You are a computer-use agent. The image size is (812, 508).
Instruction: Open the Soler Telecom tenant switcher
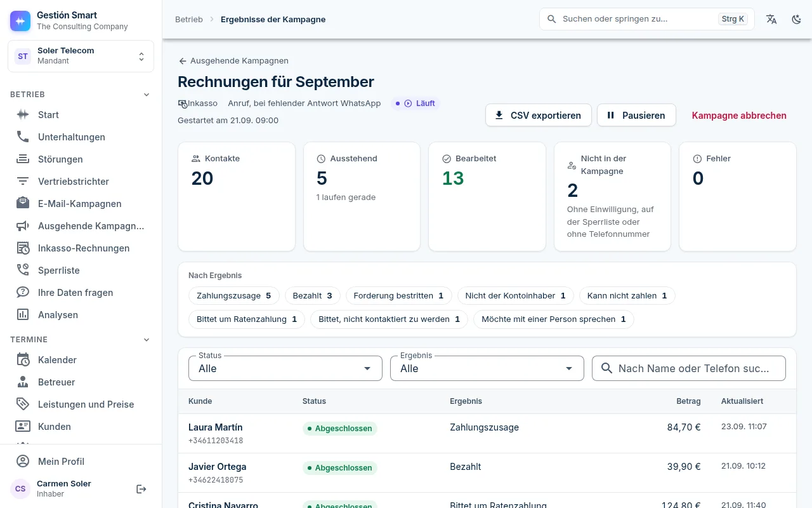(x=81, y=56)
